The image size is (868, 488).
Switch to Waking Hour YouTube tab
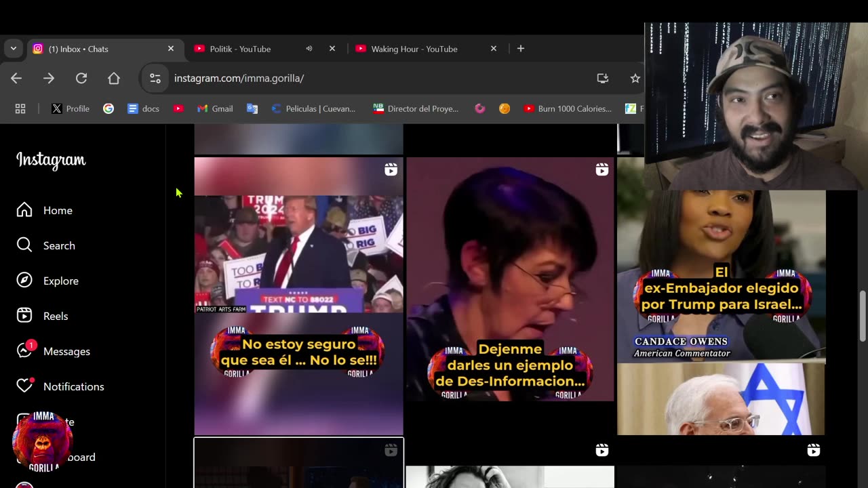pos(427,49)
